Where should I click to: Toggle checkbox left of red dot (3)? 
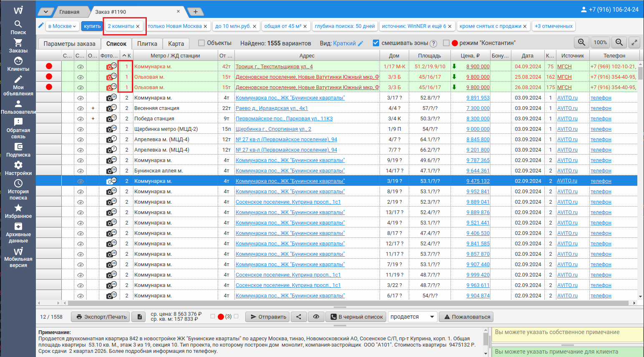pyautogui.click(x=213, y=317)
